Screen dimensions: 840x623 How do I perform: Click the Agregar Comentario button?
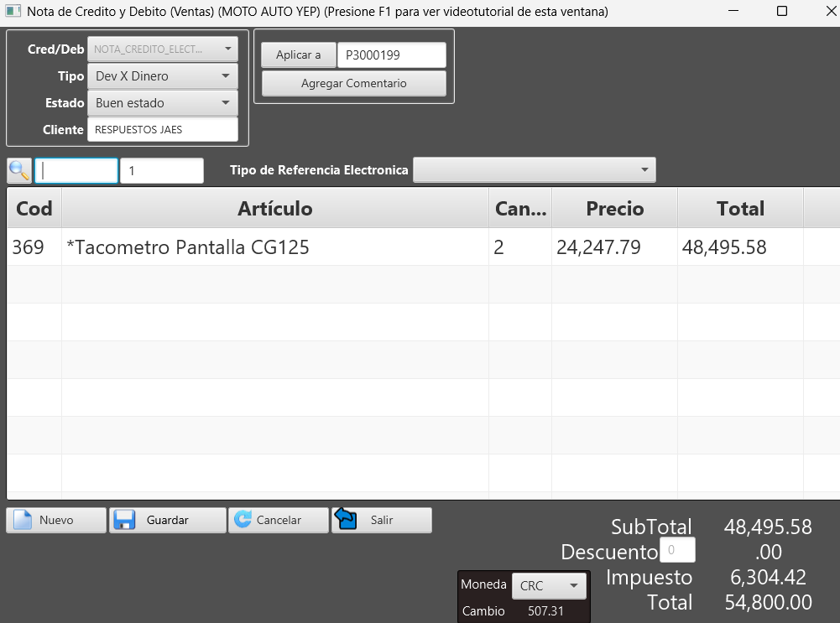[353, 84]
